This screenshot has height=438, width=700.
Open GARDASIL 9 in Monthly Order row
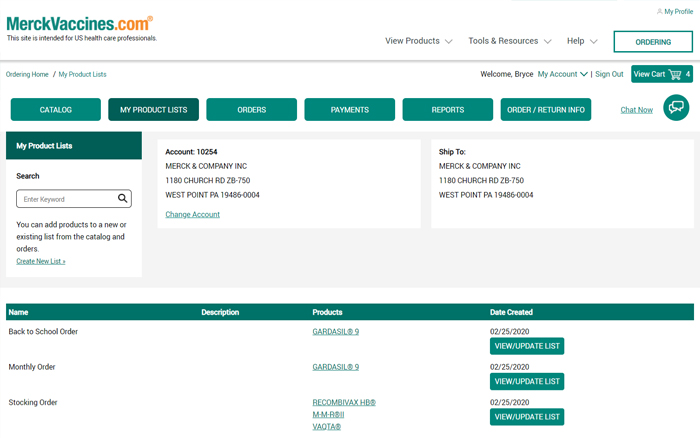coord(336,367)
